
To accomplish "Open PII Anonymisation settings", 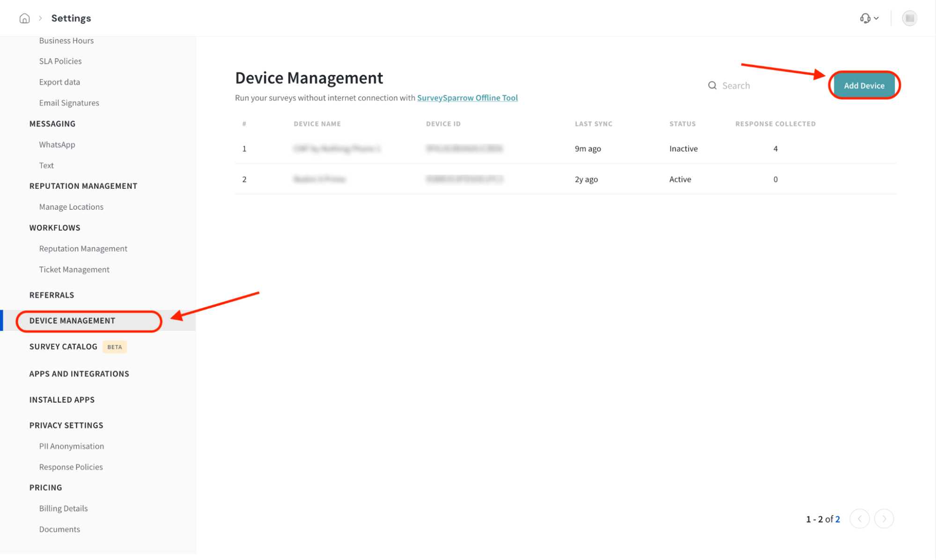I will (71, 446).
